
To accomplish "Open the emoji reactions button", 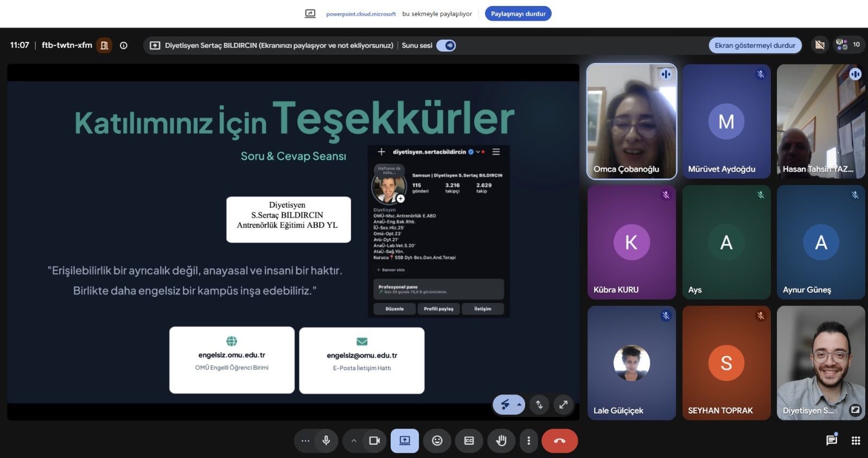I will tap(437, 441).
